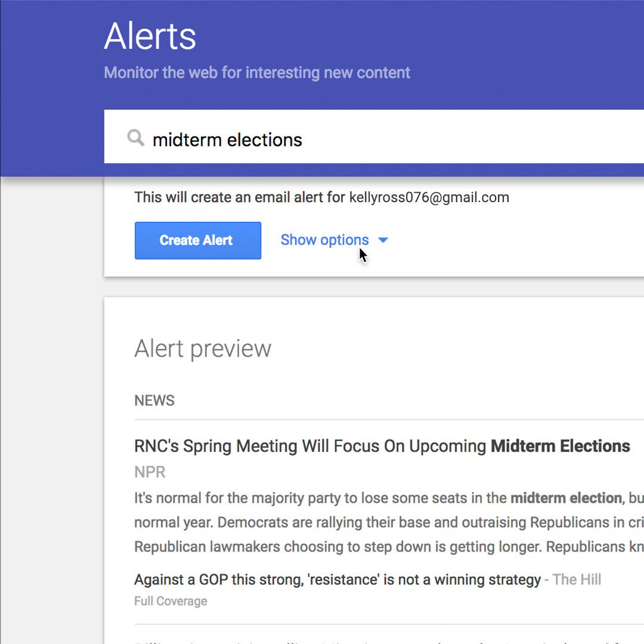Viewport: 644px width, 644px height.
Task: Click the kellyross076@gmail.com email address
Action: (429, 197)
